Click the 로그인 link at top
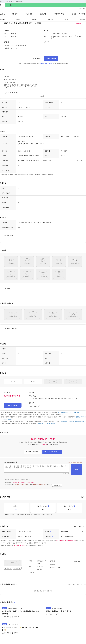Image resolution: width=86 pixels, height=644 pixels. (x=80, y=8)
